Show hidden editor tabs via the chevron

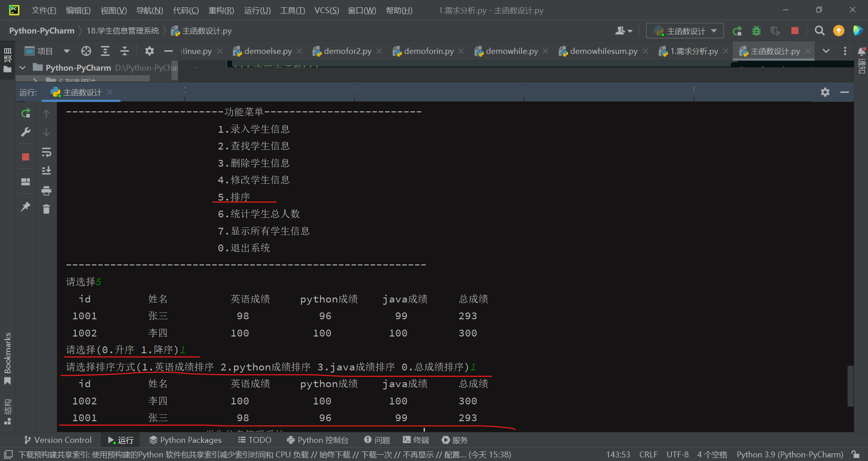tap(826, 51)
